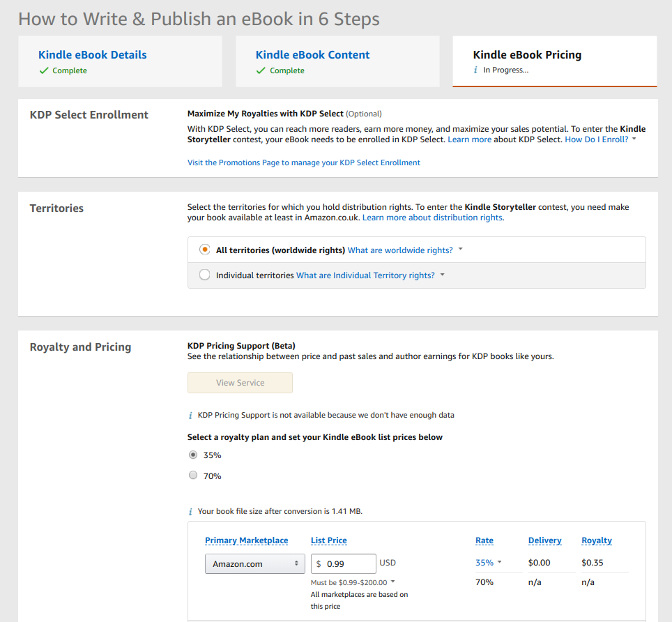672x622 pixels.
Task: Expand What are worldwide rights? help
Action: tap(404, 250)
